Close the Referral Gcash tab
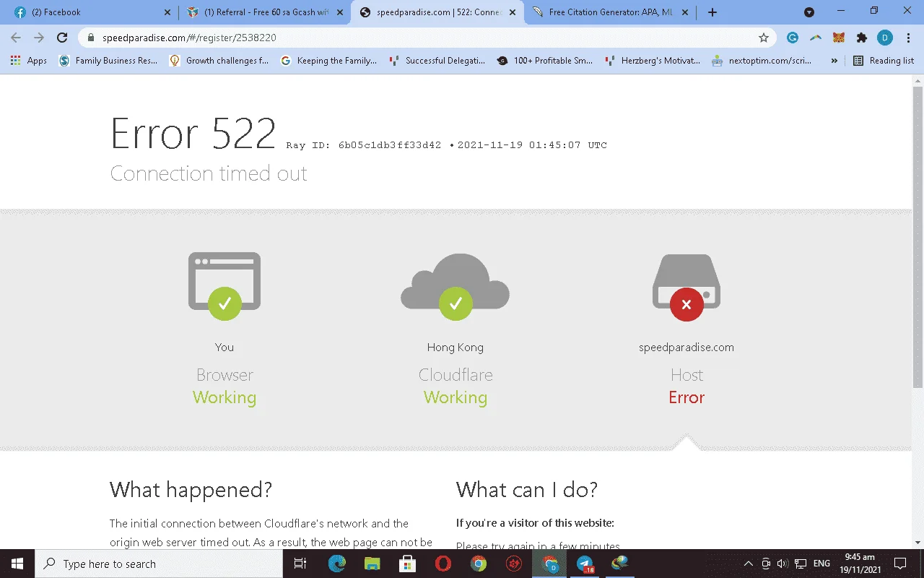 (340, 12)
